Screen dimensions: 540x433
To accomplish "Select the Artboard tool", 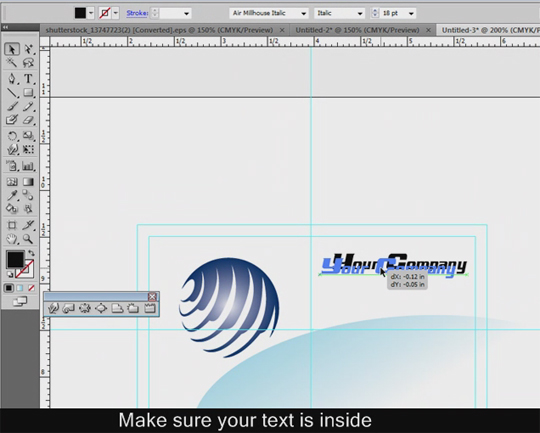I will point(12,225).
